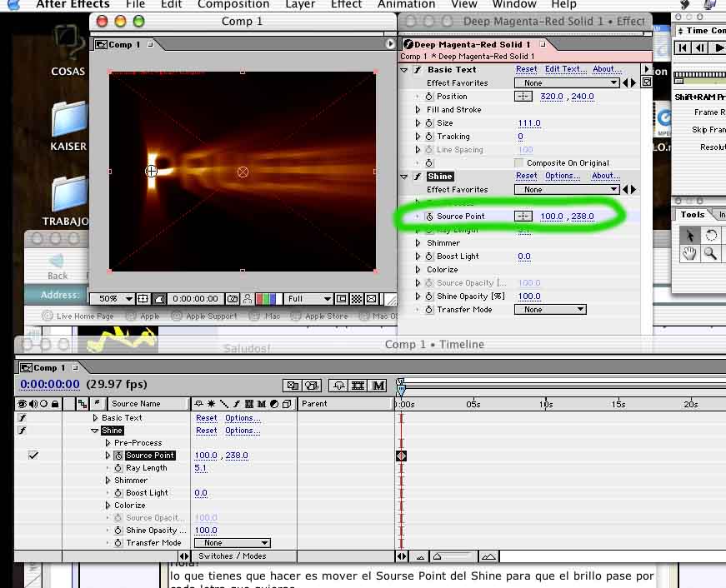Image resolution: width=726 pixels, height=588 pixels.
Task: Toggle Transfer Mode stopwatch in Effect Controls
Action: pyautogui.click(x=428, y=310)
